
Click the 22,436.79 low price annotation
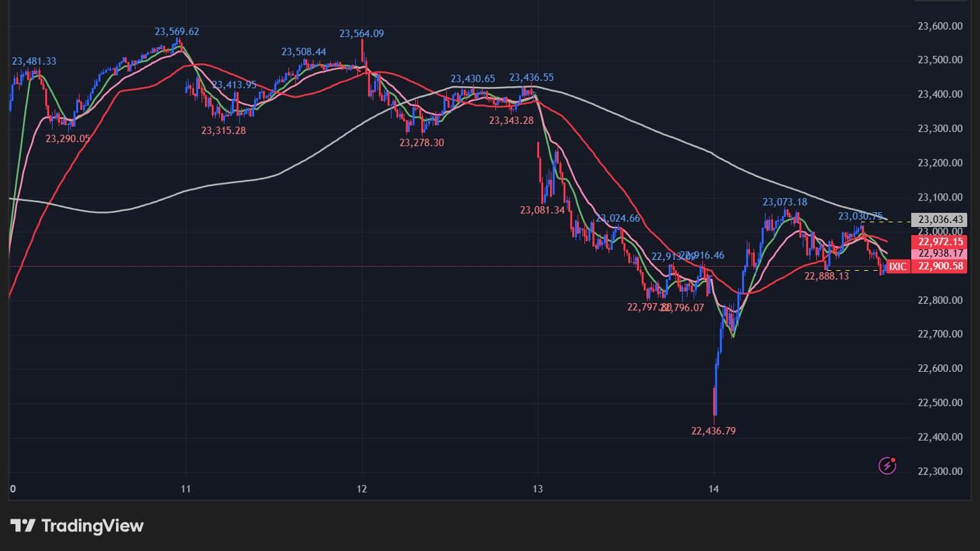713,431
